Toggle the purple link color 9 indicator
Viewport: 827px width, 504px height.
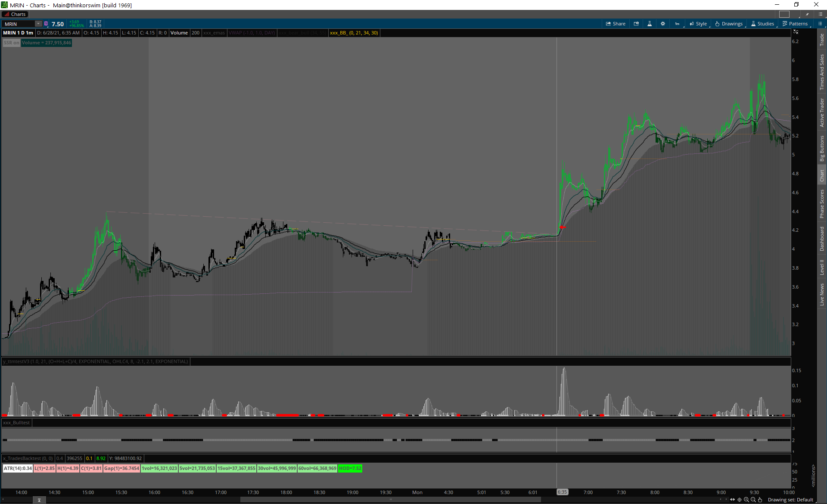coord(46,24)
